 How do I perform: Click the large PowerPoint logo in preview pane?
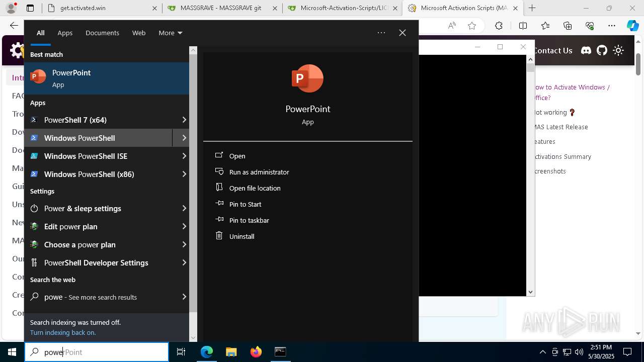[x=307, y=78]
